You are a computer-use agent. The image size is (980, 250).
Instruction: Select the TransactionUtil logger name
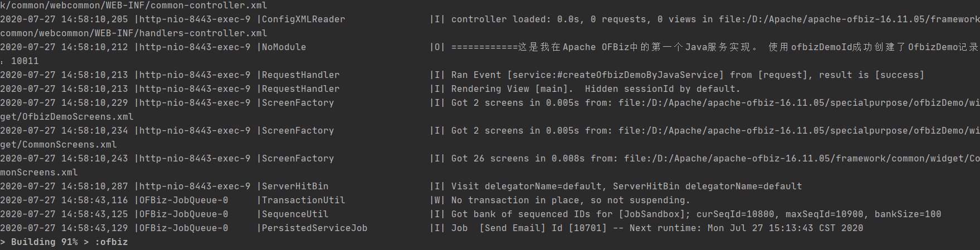pyautogui.click(x=304, y=200)
